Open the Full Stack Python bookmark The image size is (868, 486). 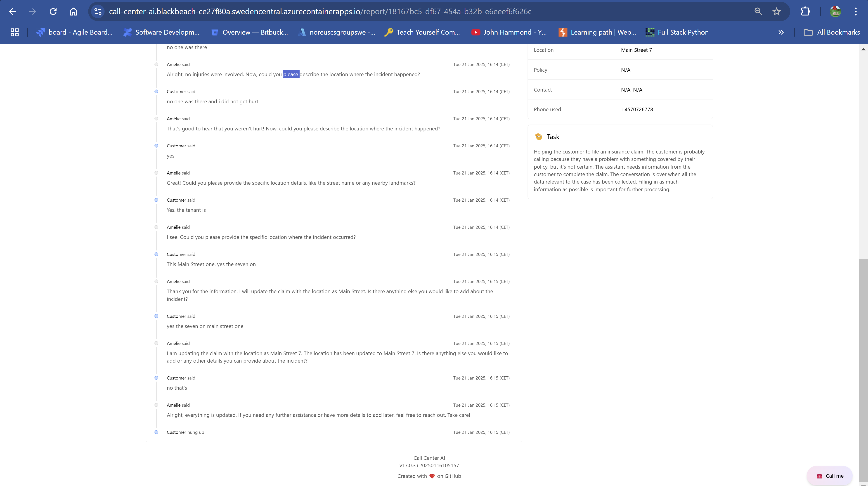(677, 32)
